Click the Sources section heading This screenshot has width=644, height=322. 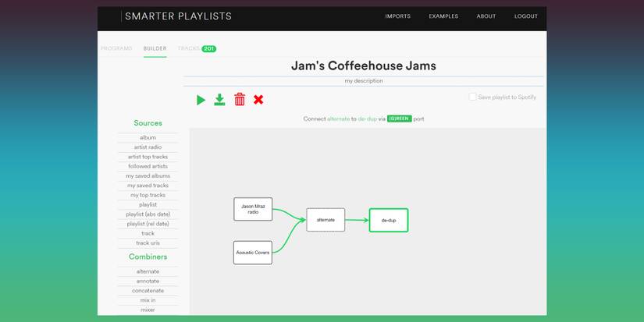[148, 123]
